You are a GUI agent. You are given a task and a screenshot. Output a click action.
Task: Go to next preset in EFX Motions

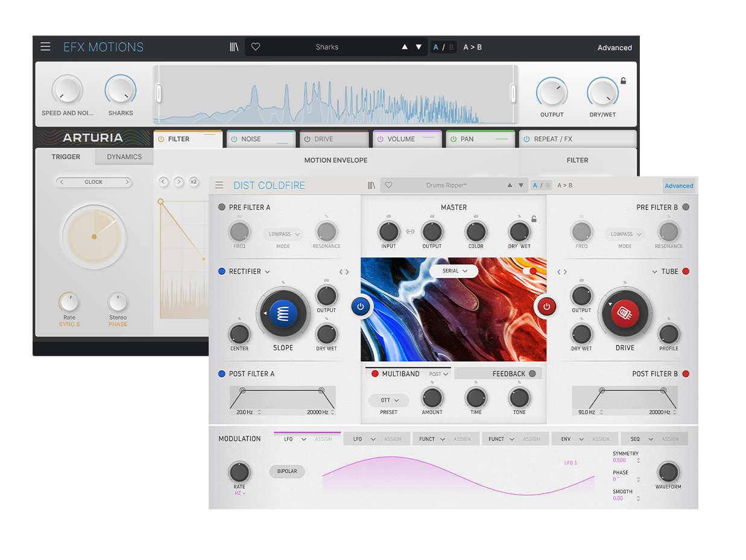pos(419,47)
